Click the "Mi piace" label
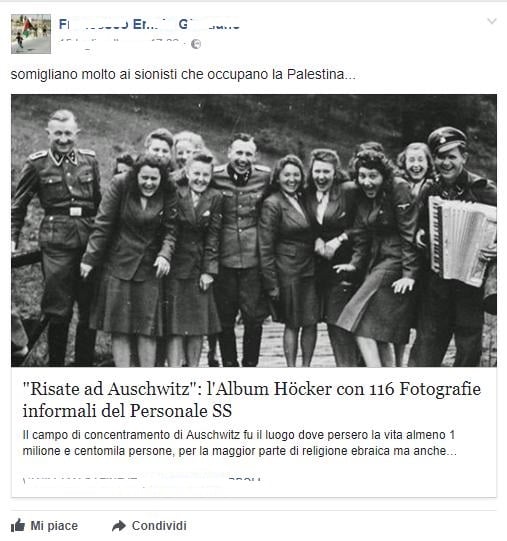 (54, 526)
